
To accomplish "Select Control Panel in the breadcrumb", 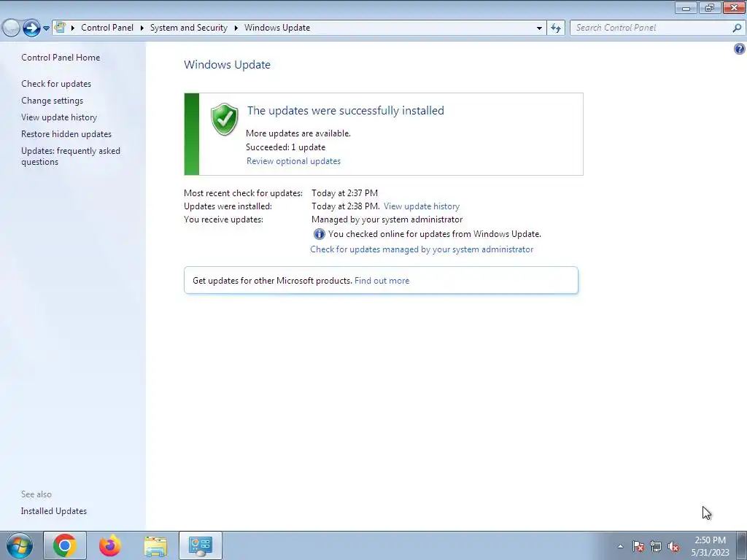I will tap(107, 28).
